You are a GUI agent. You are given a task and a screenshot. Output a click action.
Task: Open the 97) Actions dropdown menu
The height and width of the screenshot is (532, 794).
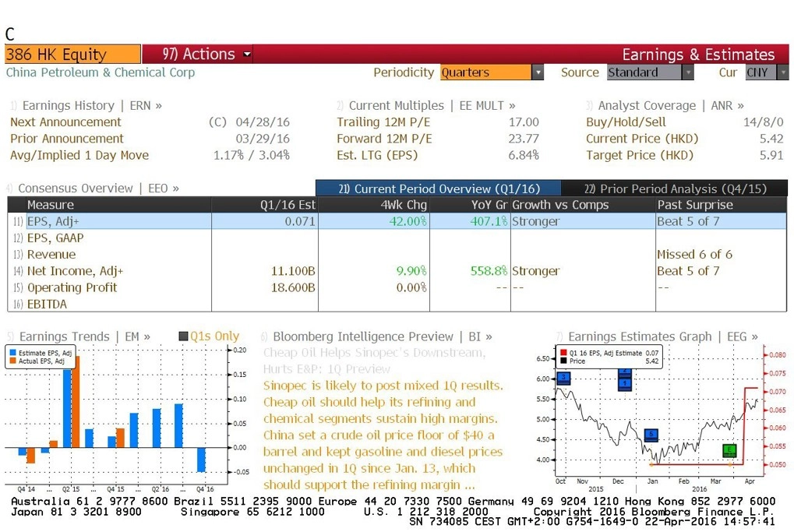[206, 55]
